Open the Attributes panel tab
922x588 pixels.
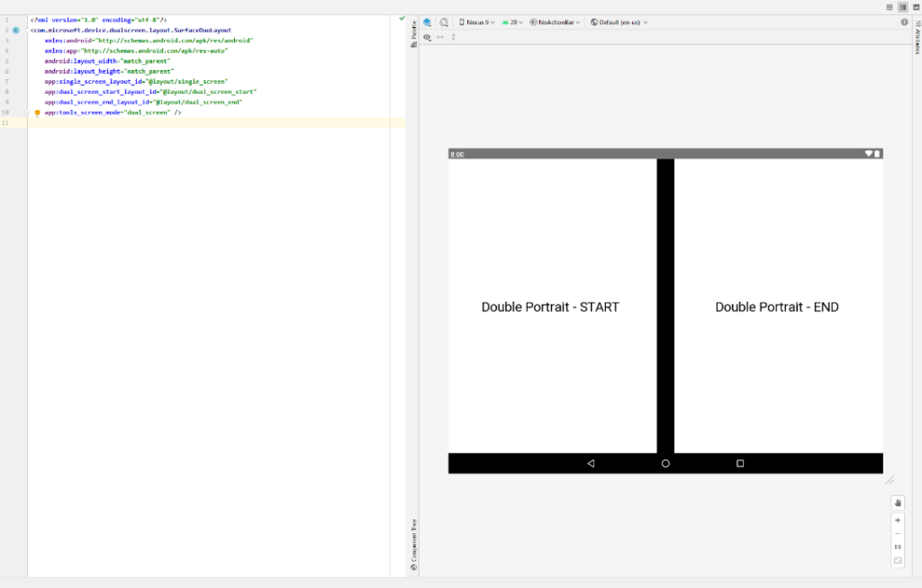(917, 34)
